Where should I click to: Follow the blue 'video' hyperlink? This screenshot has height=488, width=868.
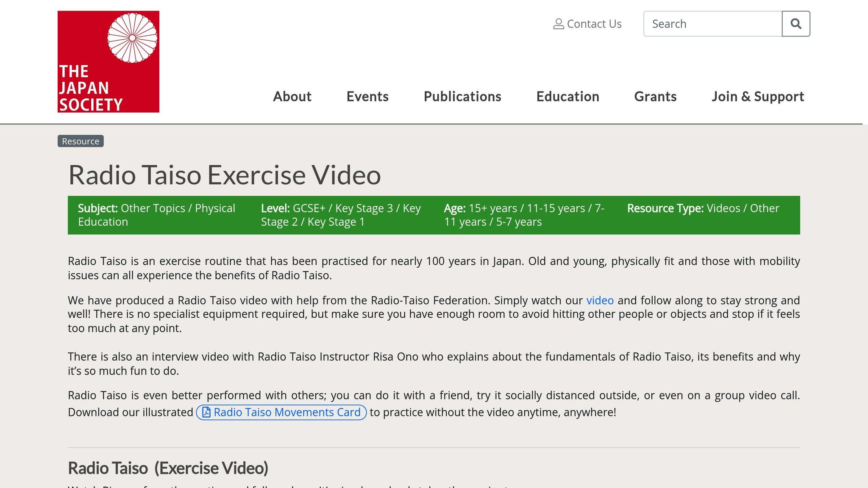point(600,300)
